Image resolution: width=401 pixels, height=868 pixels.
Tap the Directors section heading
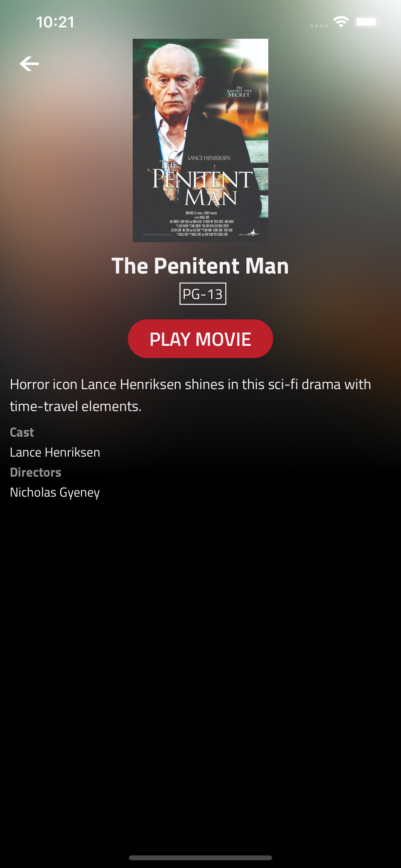pyautogui.click(x=36, y=472)
